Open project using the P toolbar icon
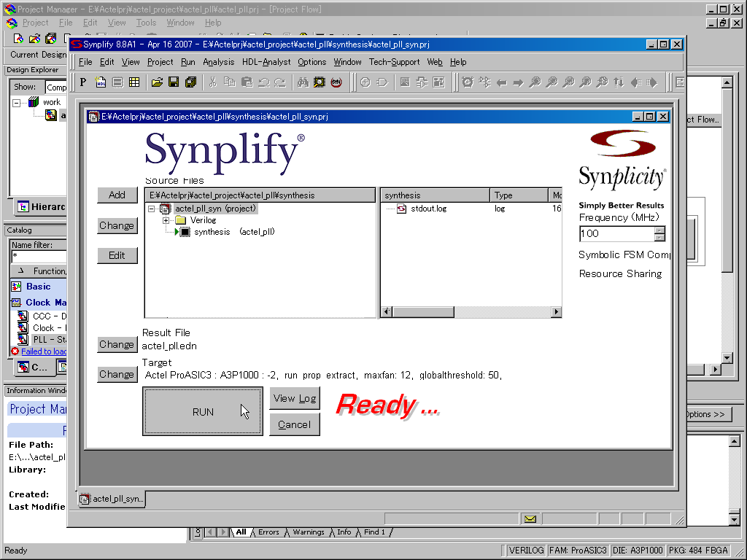747x560 pixels. 83,82
